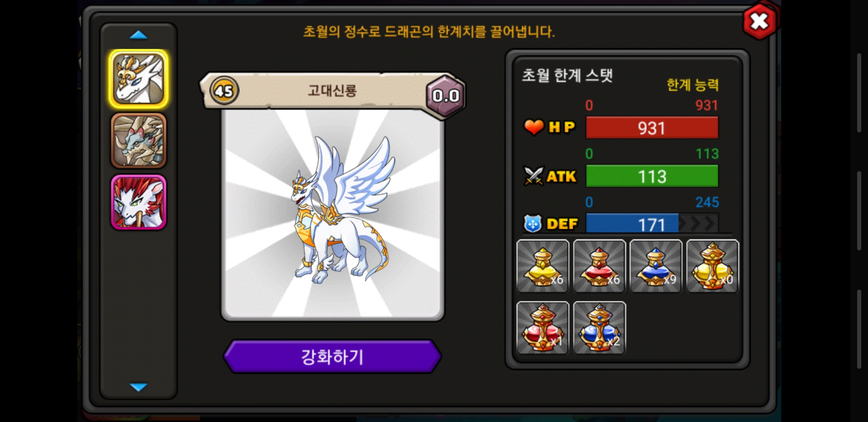Viewport: 868px width, 422px height.
Task: Close the transcendence popup with red X
Action: click(760, 21)
